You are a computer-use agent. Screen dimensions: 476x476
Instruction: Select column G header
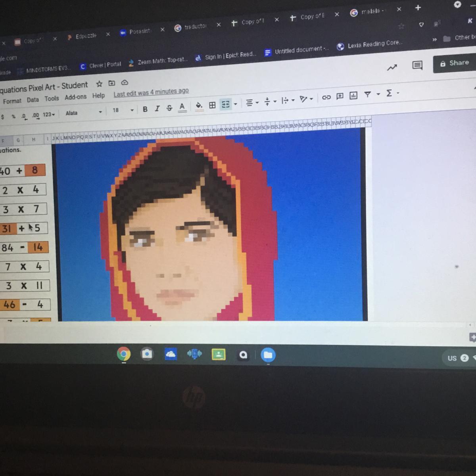tap(18, 140)
